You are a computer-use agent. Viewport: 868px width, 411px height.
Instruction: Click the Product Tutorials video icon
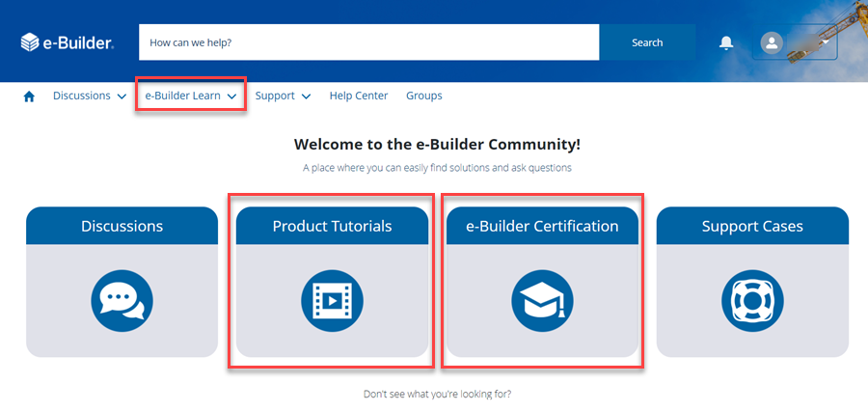(332, 299)
